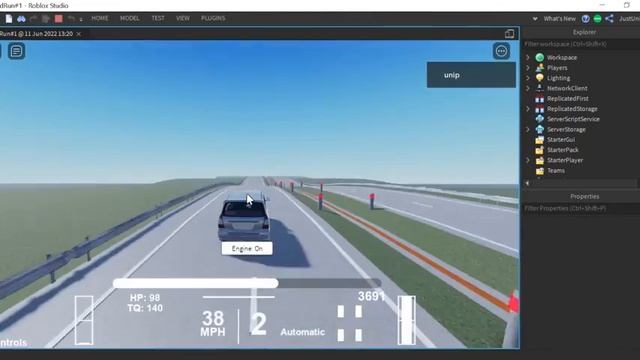The width and height of the screenshot is (640, 360).
Task: Select the Workspace row in Explorer
Action: tap(582, 58)
